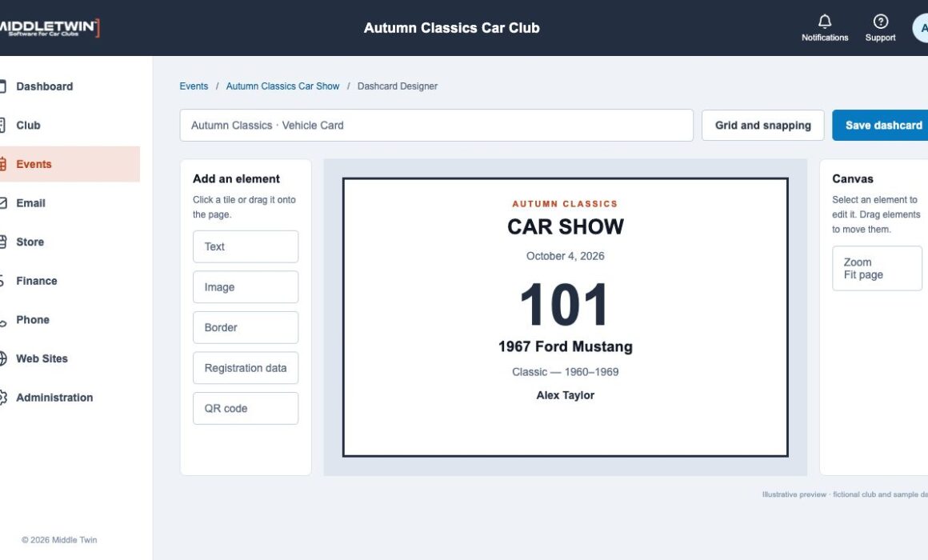Click the Administration gear icon

pyautogui.click(x=2, y=398)
